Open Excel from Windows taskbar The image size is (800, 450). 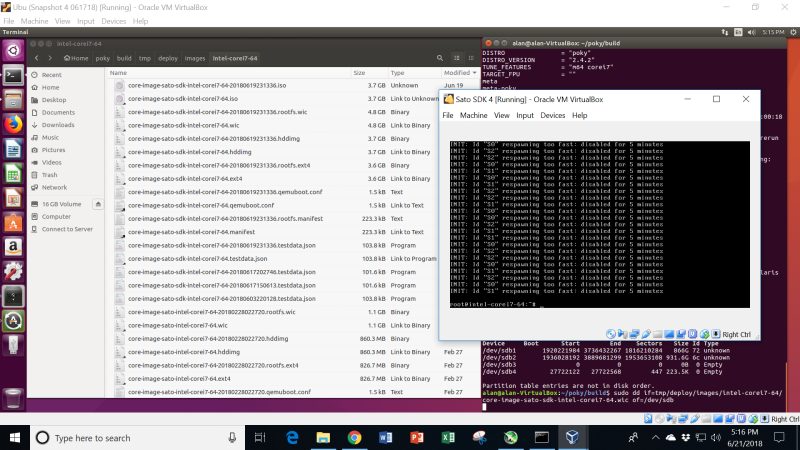pos(448,438)
